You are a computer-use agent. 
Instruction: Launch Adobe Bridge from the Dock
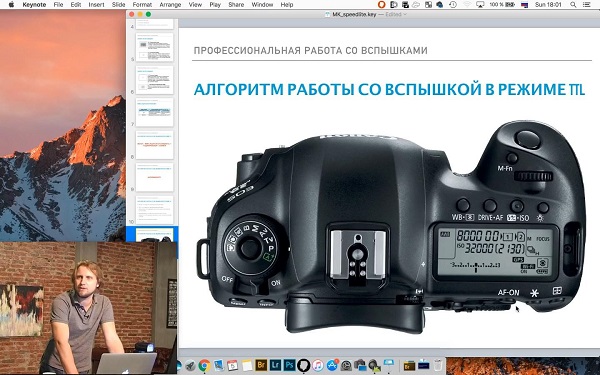point(261,365)
